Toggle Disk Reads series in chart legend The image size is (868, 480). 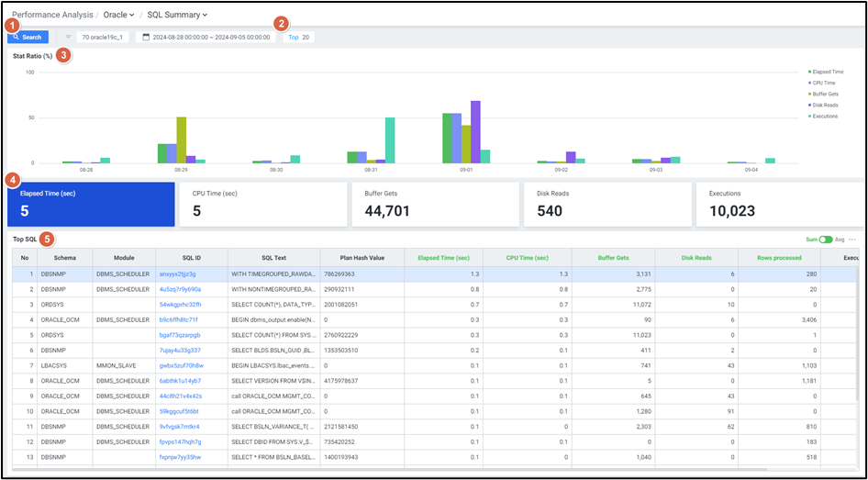click(x=825, y=105)
